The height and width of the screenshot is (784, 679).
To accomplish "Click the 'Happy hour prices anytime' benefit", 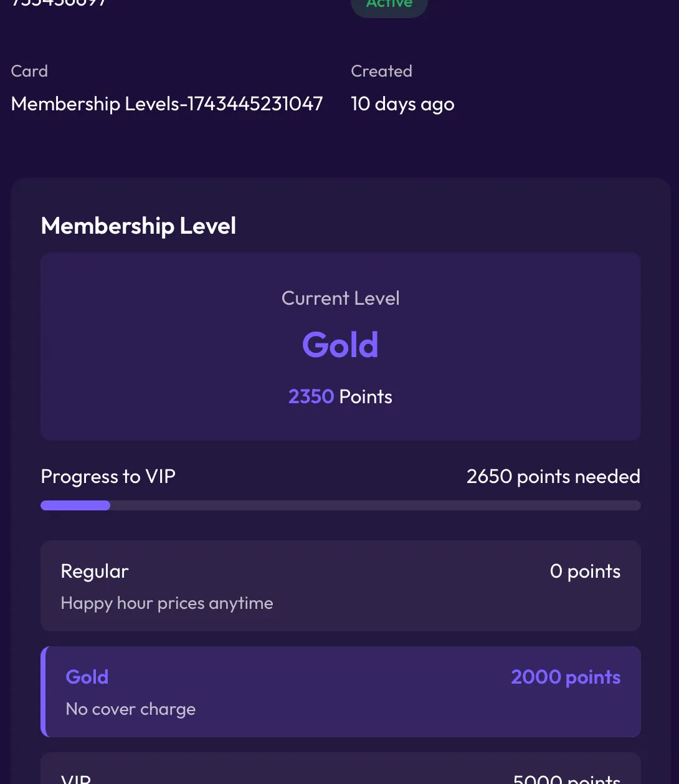I will (167, 603).
